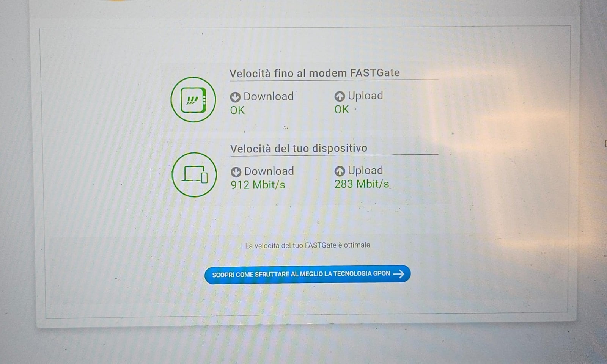
Task: Click the device Download arrow icon
Action: [236, 172]
